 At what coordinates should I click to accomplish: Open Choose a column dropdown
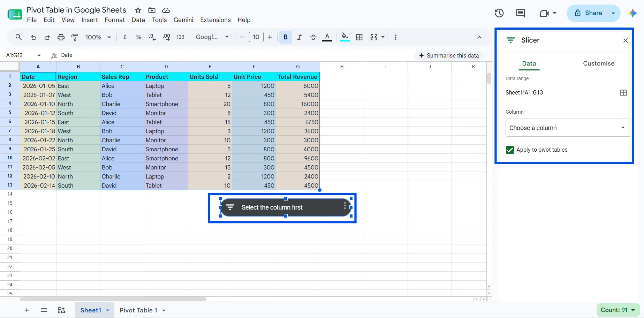tap(568, 128)
